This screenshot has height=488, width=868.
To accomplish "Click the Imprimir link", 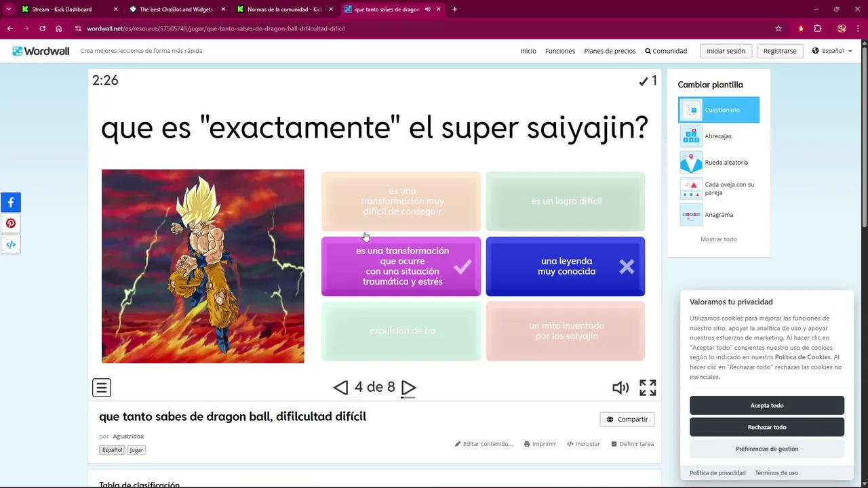I will pyautogui.click(x=540, y=444).
